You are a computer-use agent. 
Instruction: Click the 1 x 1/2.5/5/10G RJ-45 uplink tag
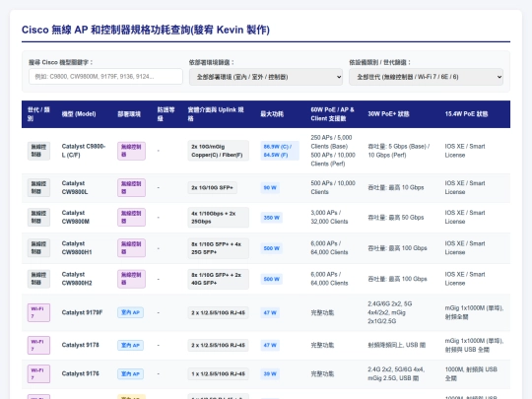click(218, 374)
